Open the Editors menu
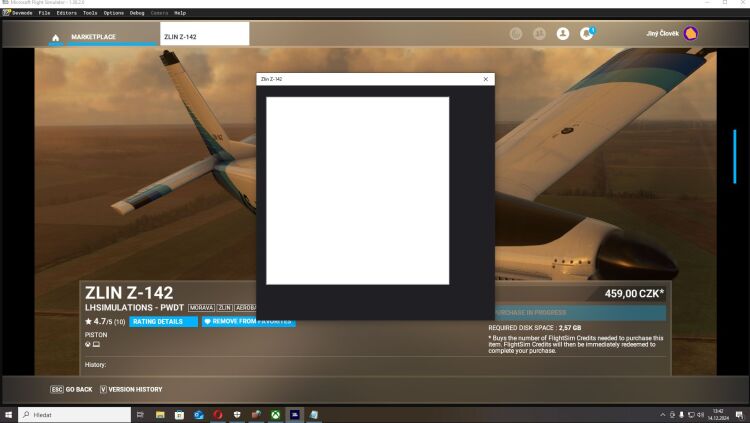Image resolution: width=750 pixels, height=423 pixels. 66,13
